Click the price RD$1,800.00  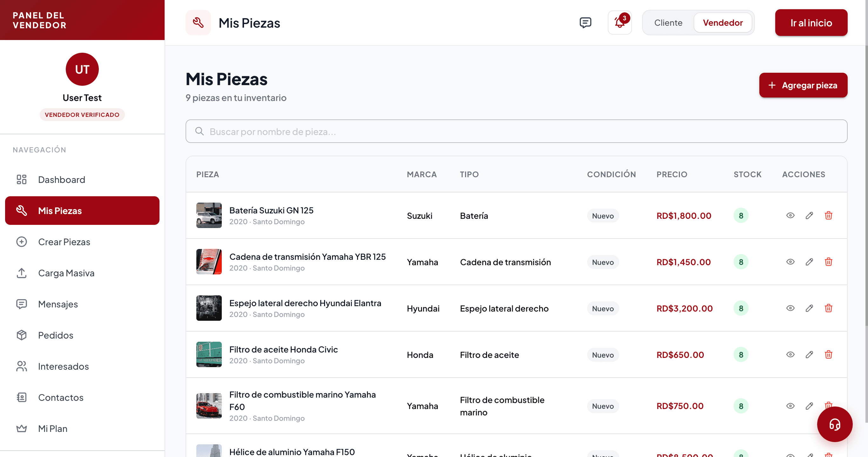tap(684, 216)
